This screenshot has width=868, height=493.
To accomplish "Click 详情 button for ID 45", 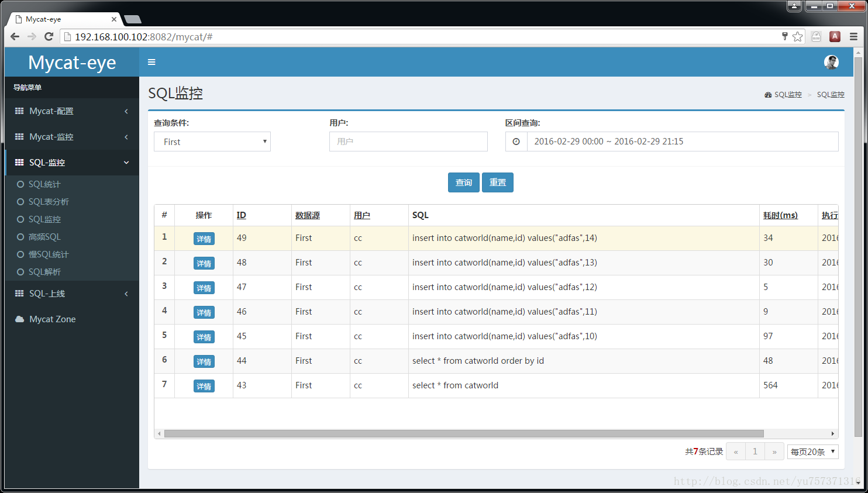I will [204, 337].
